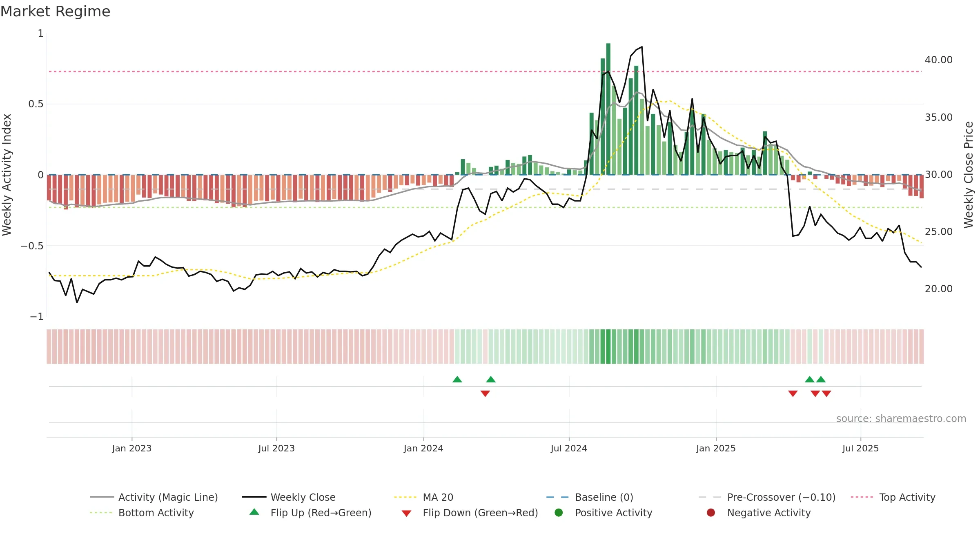Toggle MA 20 legend entry
The image size is (980, 551).
(423, 497)
